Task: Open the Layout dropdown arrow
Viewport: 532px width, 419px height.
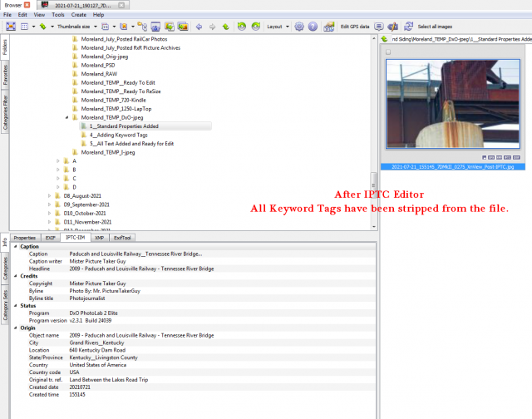Action: click(x=288, y=27)
